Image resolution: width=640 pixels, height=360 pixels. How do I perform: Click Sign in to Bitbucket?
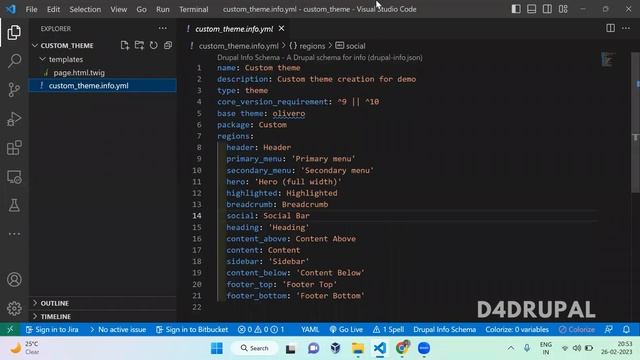[x=192, y=329]
